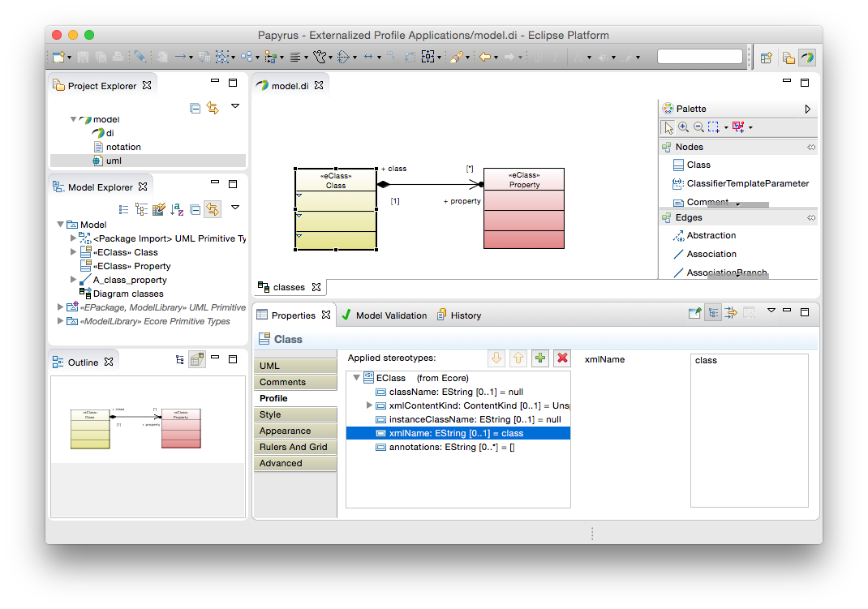The height and width of the screenshot is (609, 868).
Task: Click the list icon in Model Explorer toolbar
Action: 123,210
